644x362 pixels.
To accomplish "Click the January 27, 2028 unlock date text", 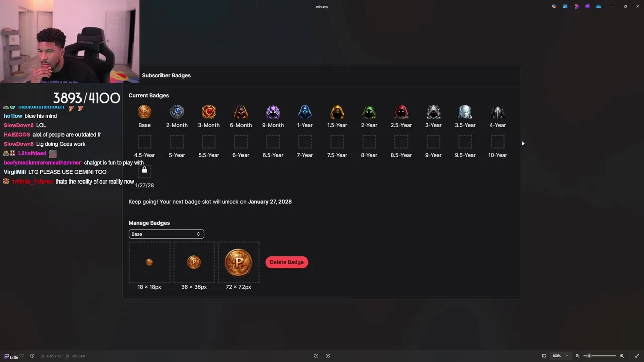I will 270,202.
